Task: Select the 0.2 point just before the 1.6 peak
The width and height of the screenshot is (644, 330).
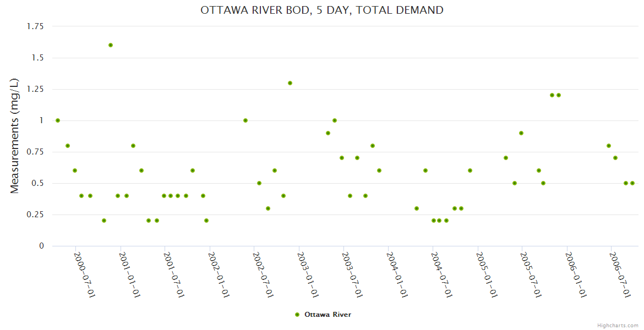Action: click(104, 221)
